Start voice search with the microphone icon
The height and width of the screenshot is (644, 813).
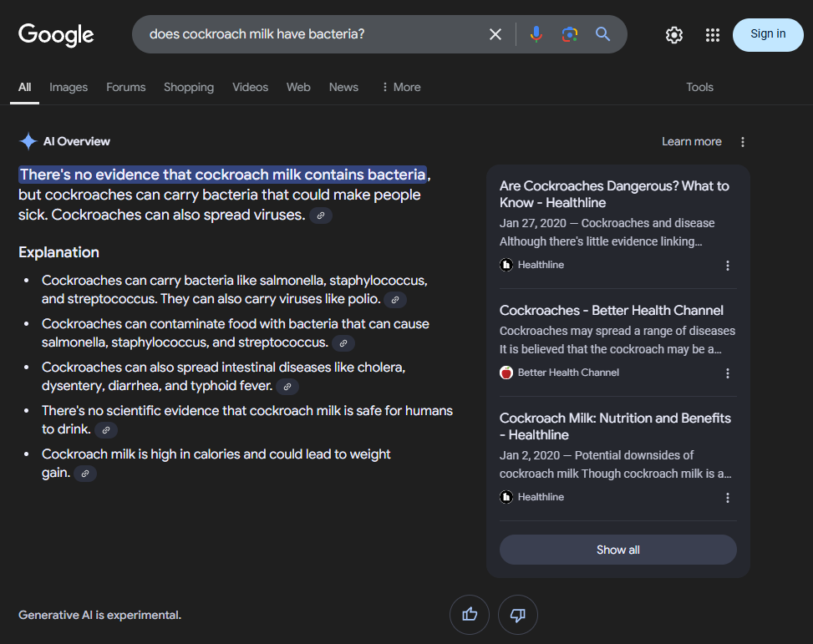(536, 34)
